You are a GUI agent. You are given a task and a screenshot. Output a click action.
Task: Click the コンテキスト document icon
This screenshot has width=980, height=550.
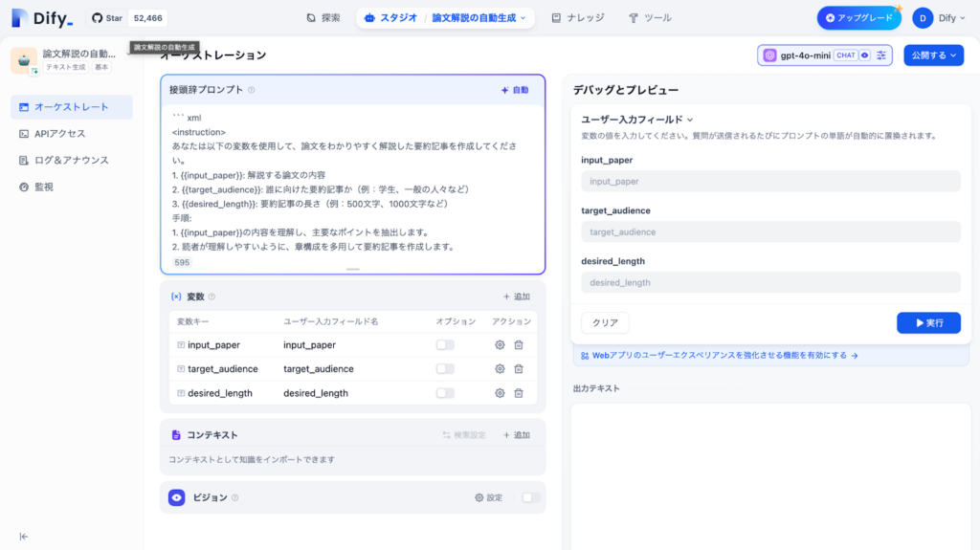click(x=176, y=435)
